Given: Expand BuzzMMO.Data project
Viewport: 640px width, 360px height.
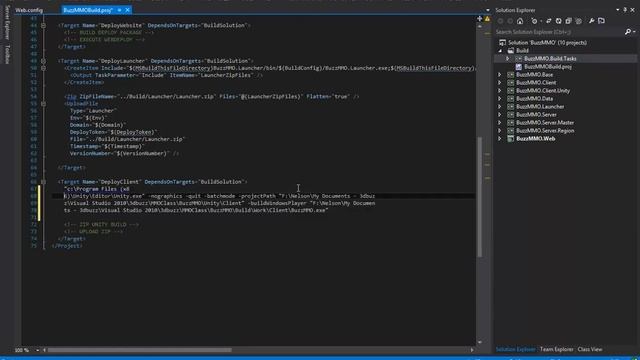Looking at the screenshot, I should pos(500,99).
